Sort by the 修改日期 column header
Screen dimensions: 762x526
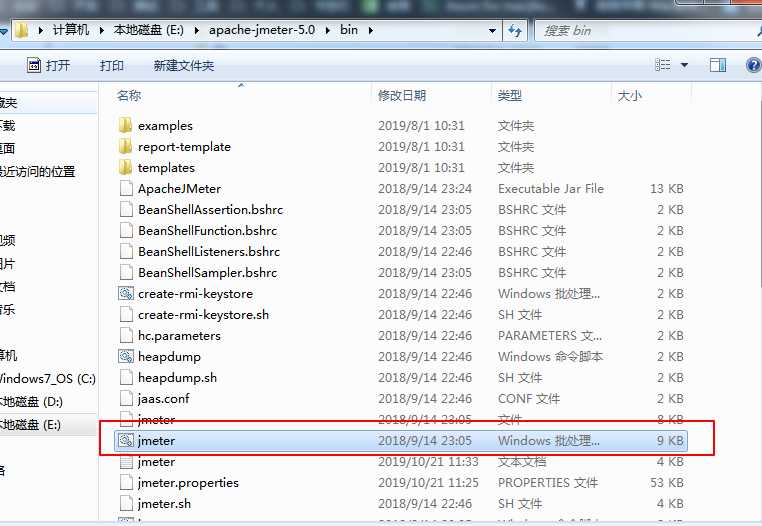coord(402,95)
